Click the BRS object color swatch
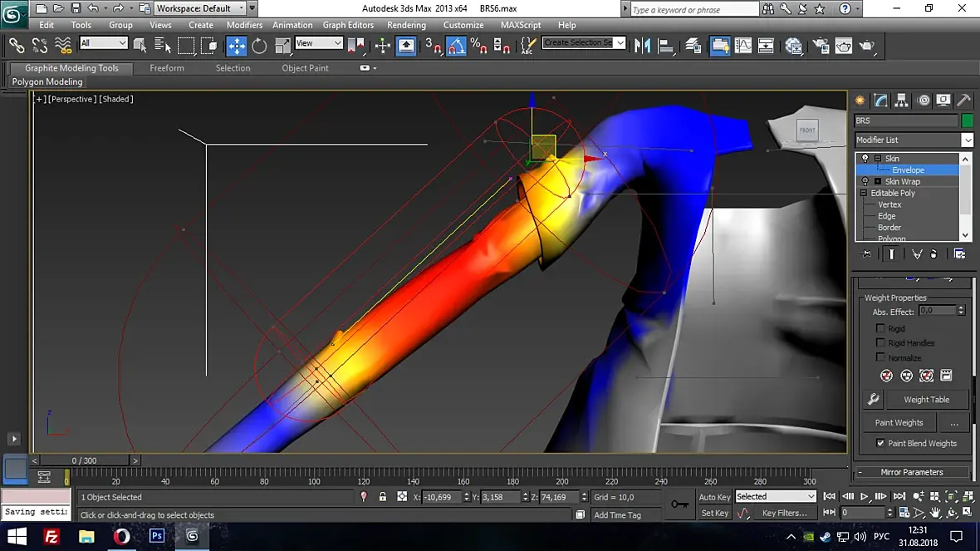Viewport: 980px width, 551px height. (967, 121)
